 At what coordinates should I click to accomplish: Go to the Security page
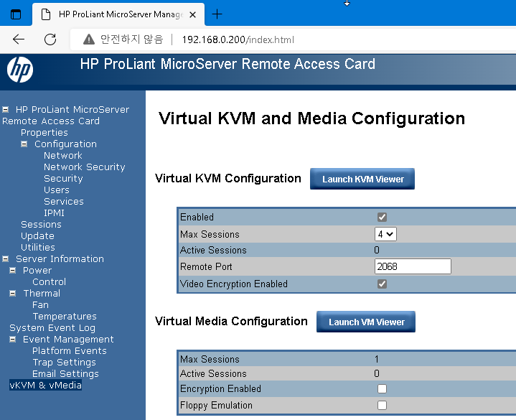(63, 178)
